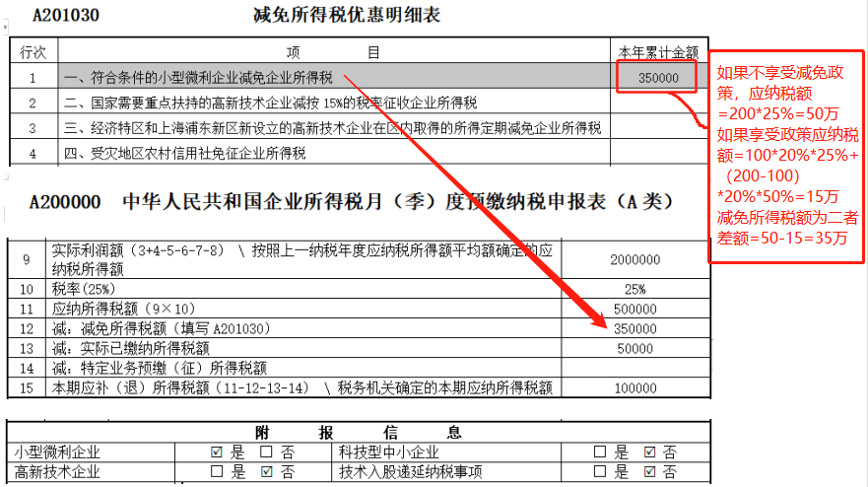Select the 350000 减免所得税额 cell in row 12
Viewport: 868px width, 487px height.
(634, 328)
